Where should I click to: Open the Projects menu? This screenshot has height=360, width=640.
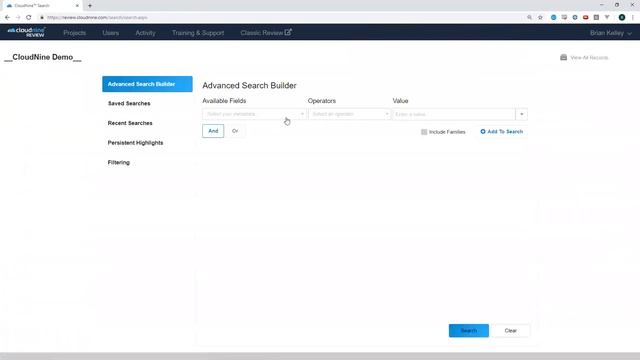[x=74, y=33]
